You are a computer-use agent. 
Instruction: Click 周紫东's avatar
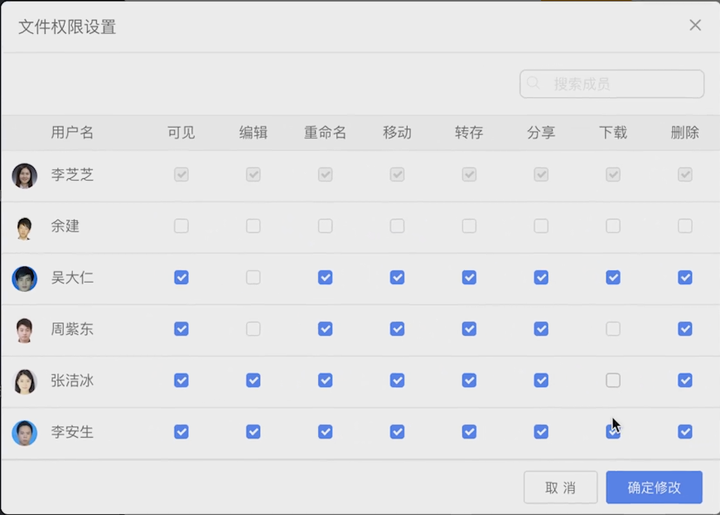(x=24, y=330)
